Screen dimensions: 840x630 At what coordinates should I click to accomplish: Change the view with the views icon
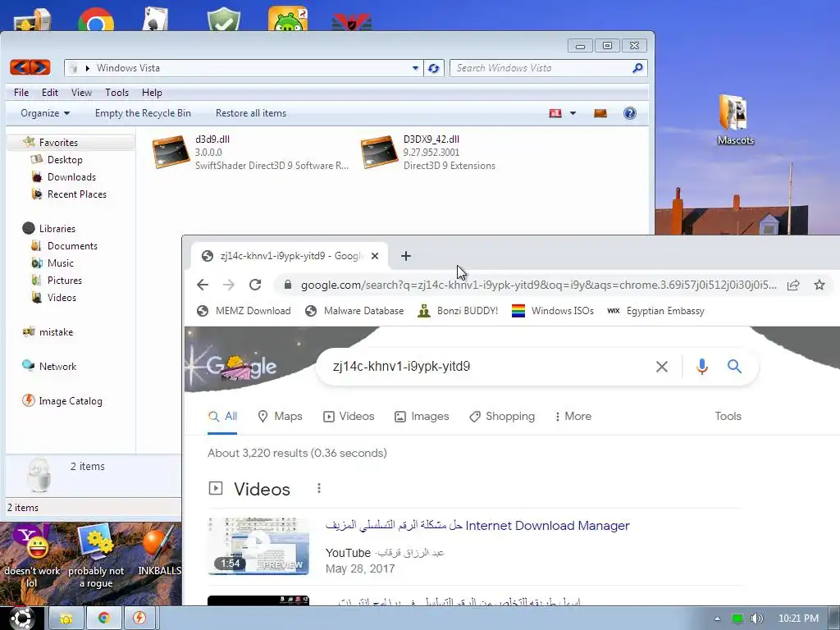coord(555,113)
